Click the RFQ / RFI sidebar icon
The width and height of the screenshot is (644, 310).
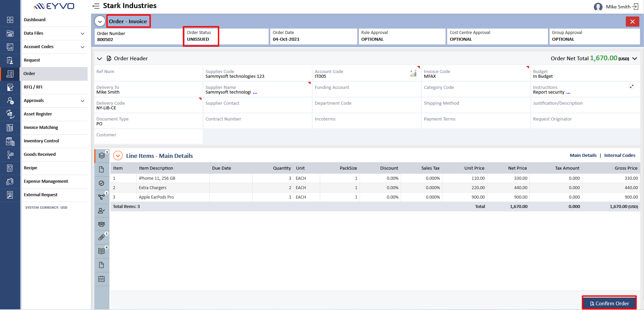(x=10, y=87)
